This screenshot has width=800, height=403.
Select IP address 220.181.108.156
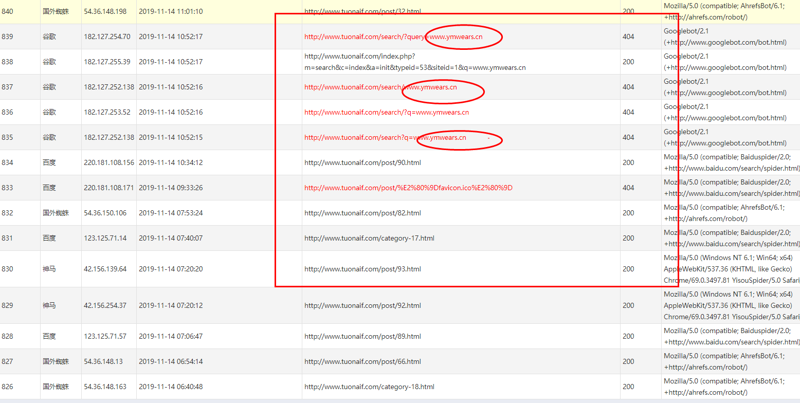[109, 163]
